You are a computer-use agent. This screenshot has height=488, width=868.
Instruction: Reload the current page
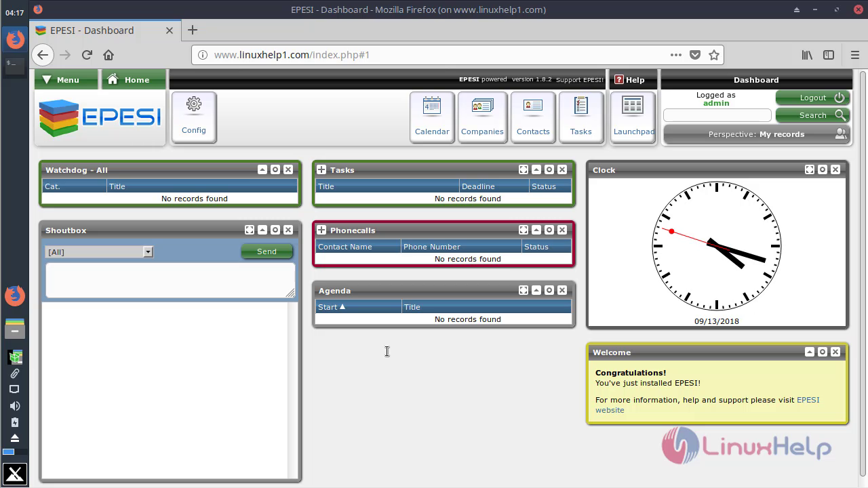click(87, 55)
